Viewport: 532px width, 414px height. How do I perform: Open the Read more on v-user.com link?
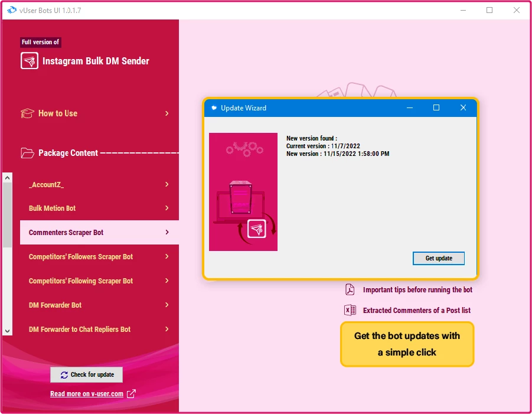87,394
